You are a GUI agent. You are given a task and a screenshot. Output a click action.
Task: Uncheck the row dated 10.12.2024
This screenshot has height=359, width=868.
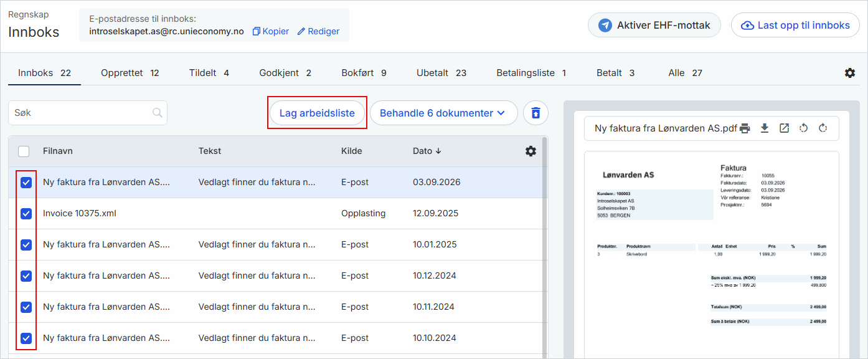click(26, 275)
